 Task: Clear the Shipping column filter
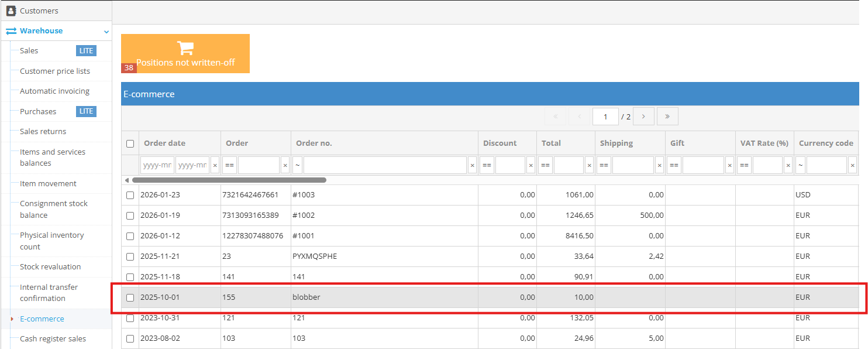[x=659, y=165]
